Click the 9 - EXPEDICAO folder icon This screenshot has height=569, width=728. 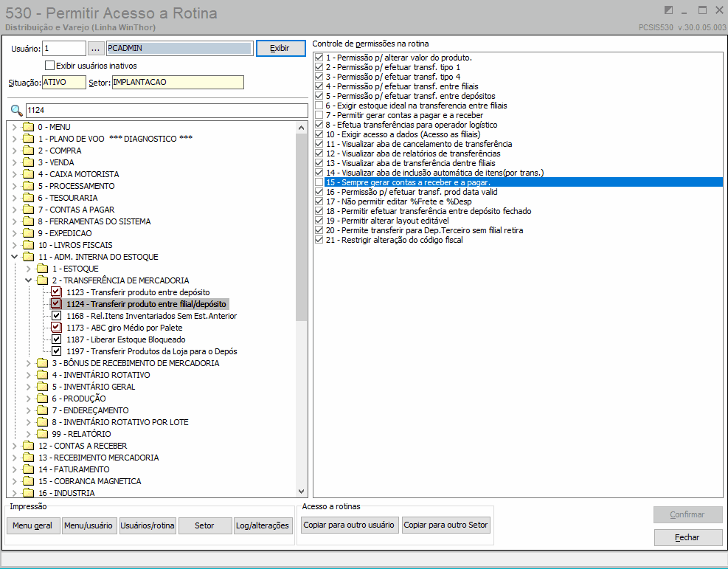28,233
